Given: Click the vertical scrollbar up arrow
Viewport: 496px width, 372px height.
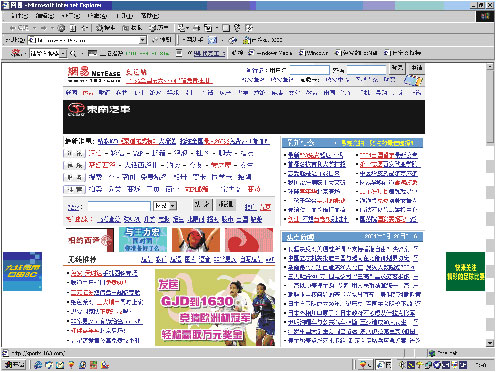Looking at the screenshot, I should (490, 67).
